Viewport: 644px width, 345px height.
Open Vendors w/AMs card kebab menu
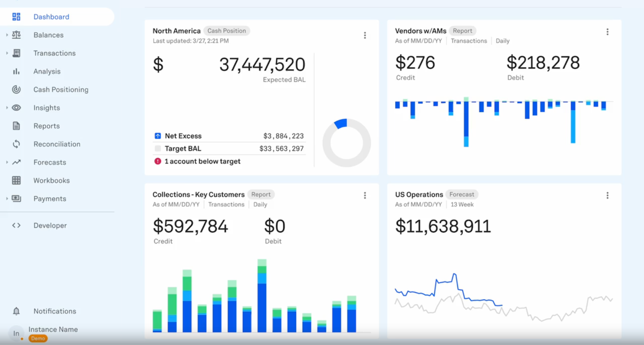[607, 32]
